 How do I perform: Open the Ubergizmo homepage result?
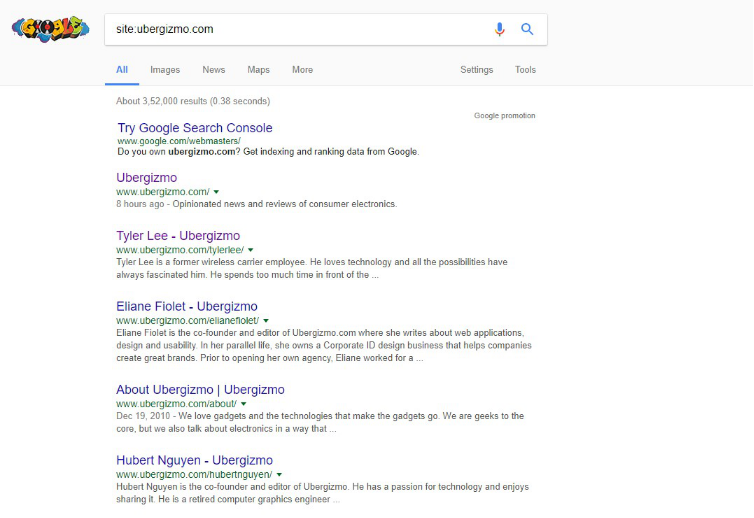pyautogui.click(x=147, y=177)
